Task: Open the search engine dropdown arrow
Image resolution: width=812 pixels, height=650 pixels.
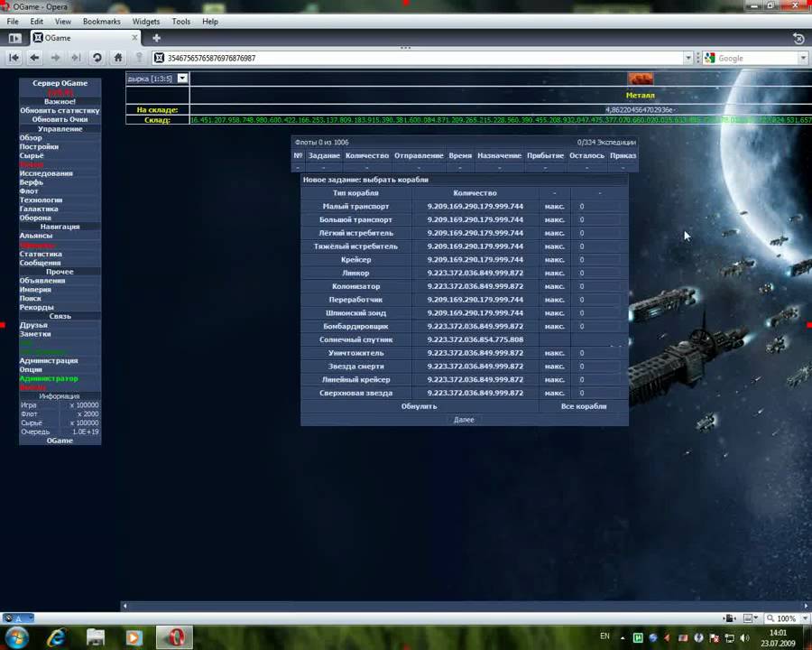Action: coord(803,58)
